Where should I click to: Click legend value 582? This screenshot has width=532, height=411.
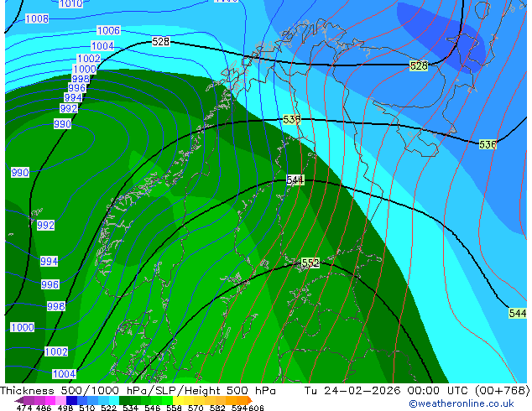pos(217,408)
